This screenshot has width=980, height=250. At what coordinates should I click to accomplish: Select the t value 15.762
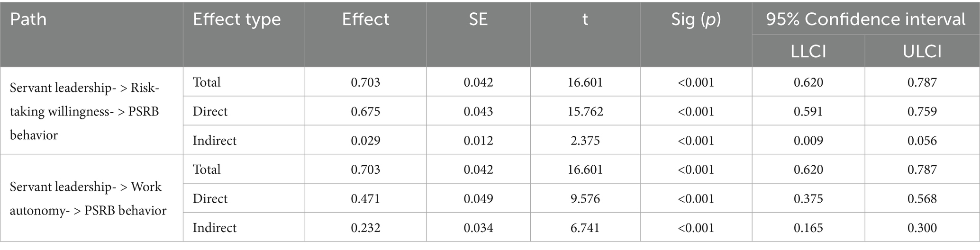point(585,111)
